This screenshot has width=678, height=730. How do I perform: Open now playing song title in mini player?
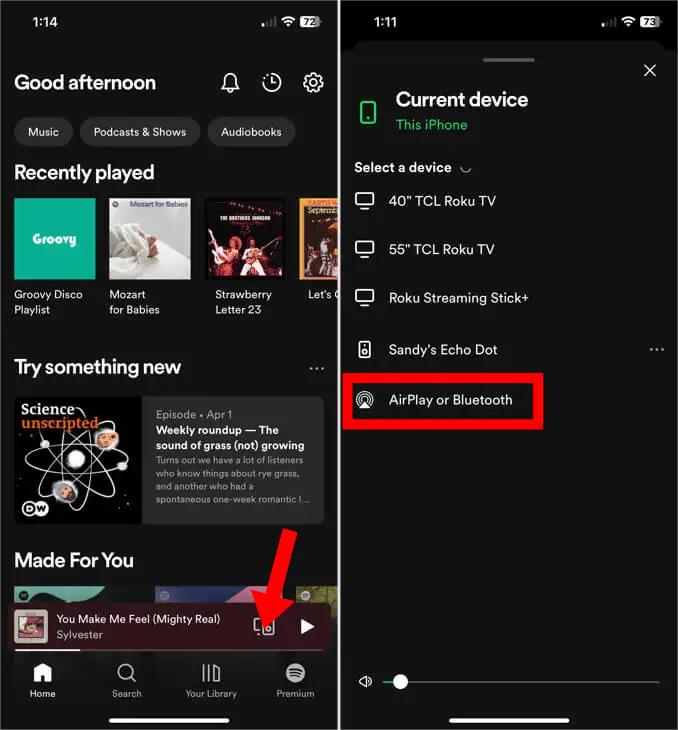tap(138, 619)
